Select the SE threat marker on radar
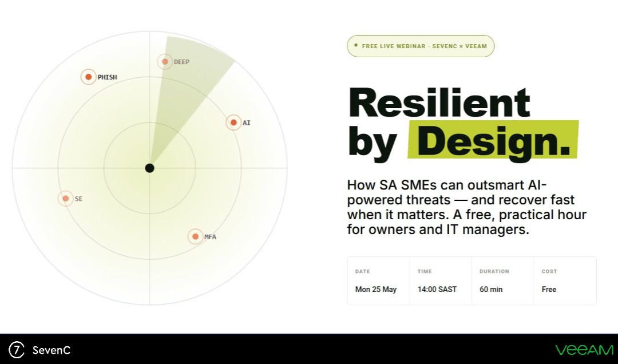 65,199
